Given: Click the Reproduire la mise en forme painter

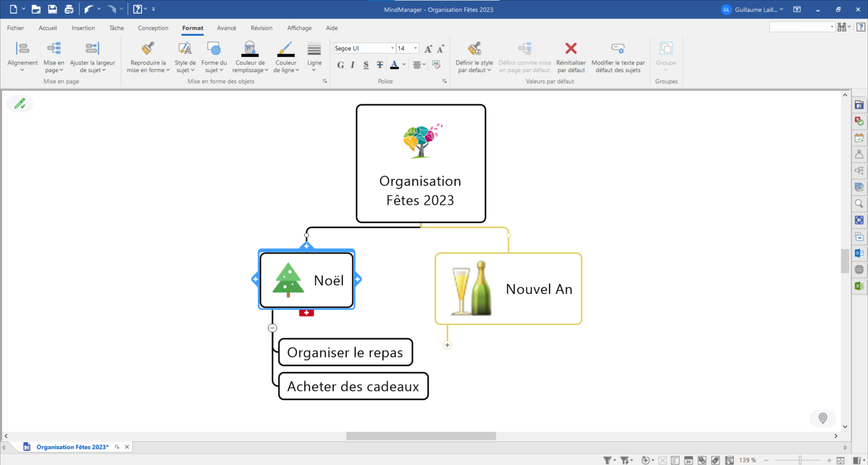Looking at the screenshot, I should 148,56.
